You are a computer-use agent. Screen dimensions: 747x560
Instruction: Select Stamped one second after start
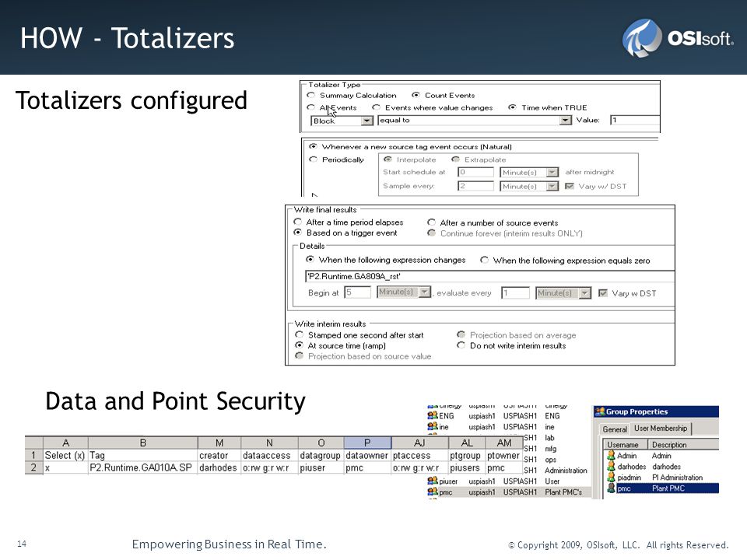(x=299, y=334)
